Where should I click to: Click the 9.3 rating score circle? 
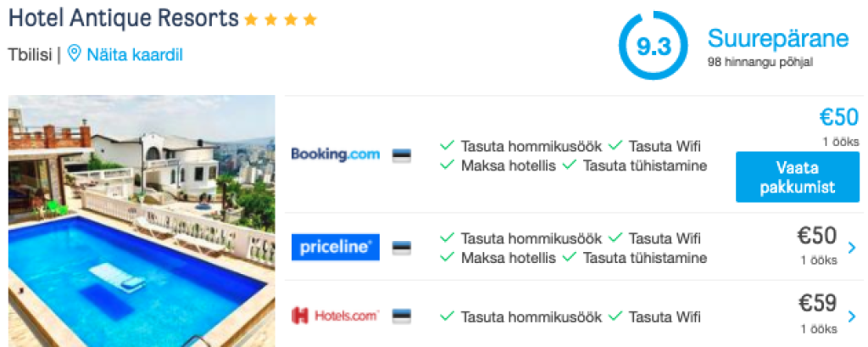pyautogui.click(x=654, y=47)
